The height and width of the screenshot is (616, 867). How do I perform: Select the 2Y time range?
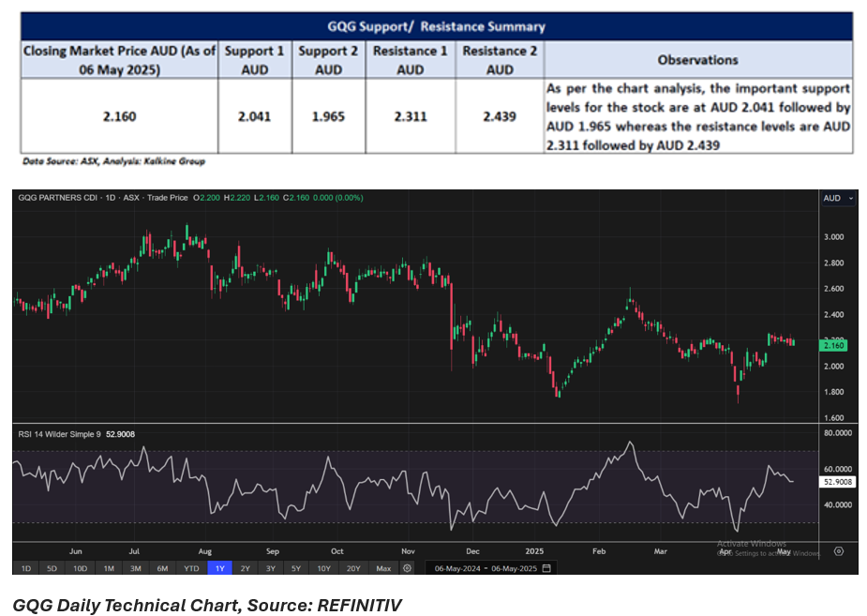[x=246, y=568]
